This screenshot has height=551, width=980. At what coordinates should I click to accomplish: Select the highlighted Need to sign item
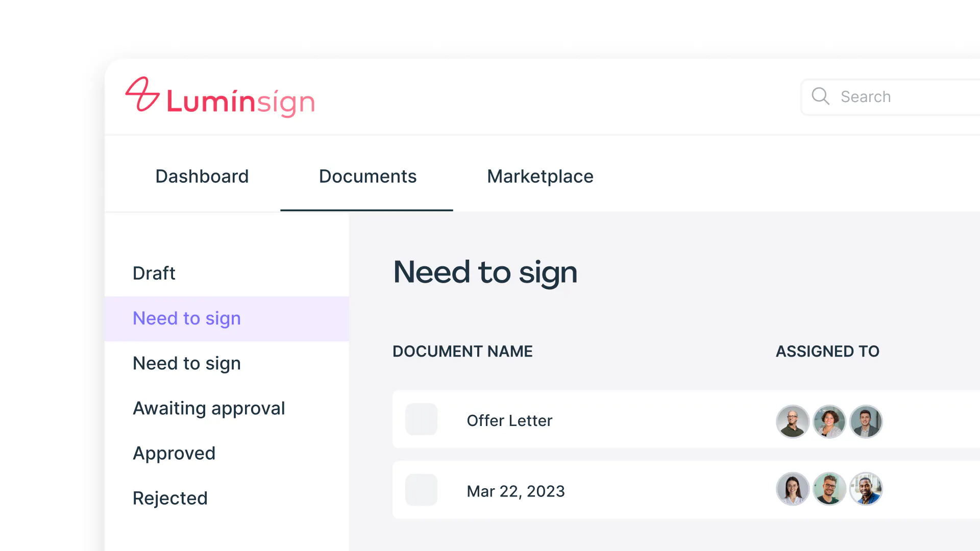pyautogui.click(x=187, y=318)
